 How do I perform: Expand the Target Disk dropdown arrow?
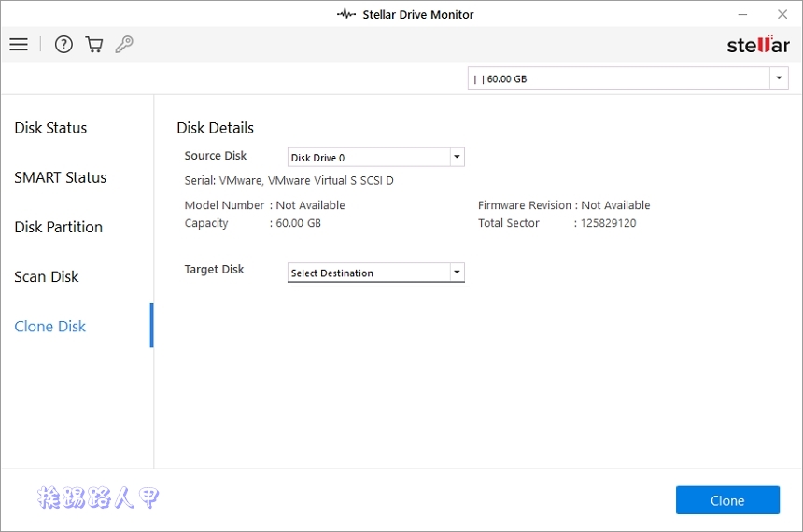457,273
